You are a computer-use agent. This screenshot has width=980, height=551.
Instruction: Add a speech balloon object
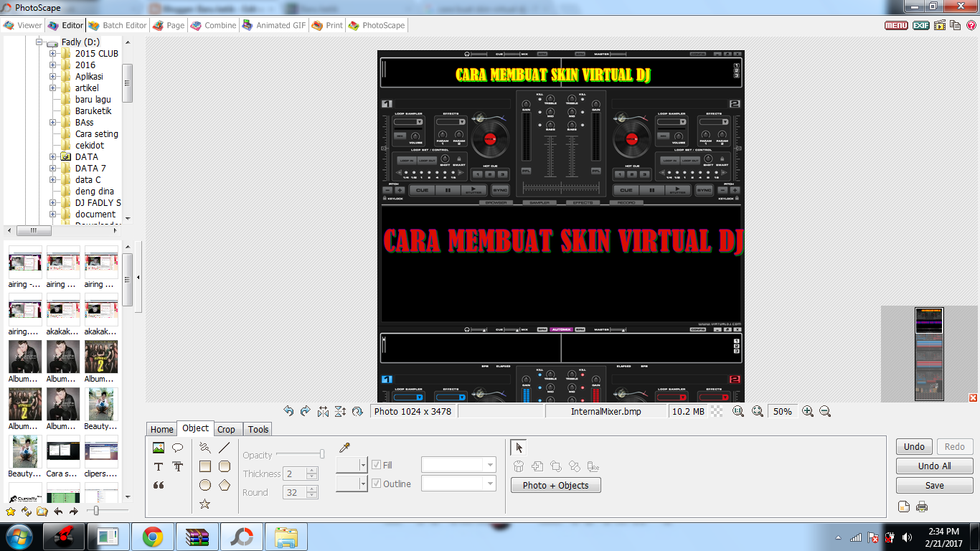[177, 448]
